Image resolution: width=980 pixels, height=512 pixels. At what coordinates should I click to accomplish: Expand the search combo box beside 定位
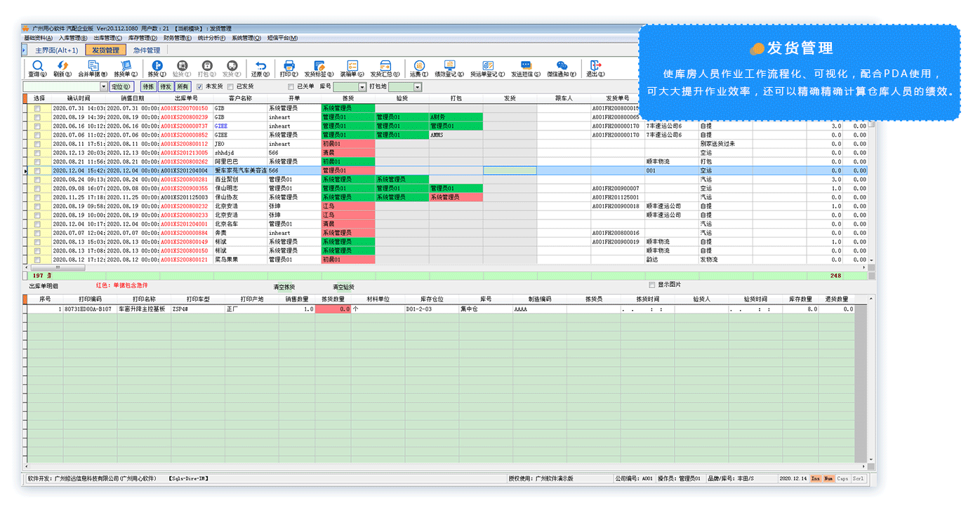point(104,87)
